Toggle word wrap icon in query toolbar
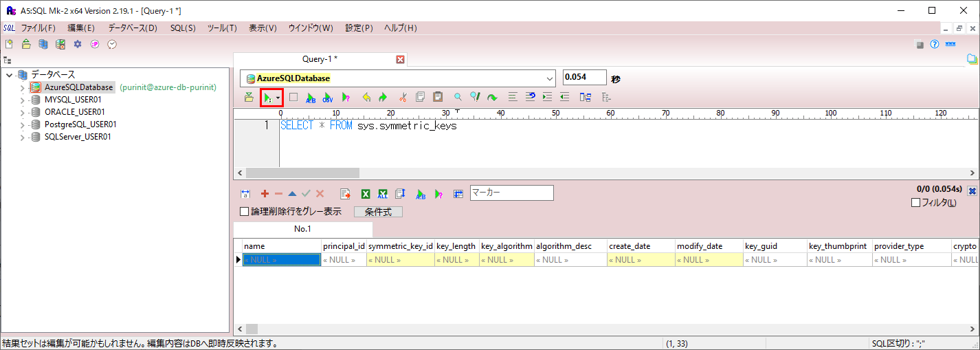Screen dimensions: 980x350 (x=530, y=97)
